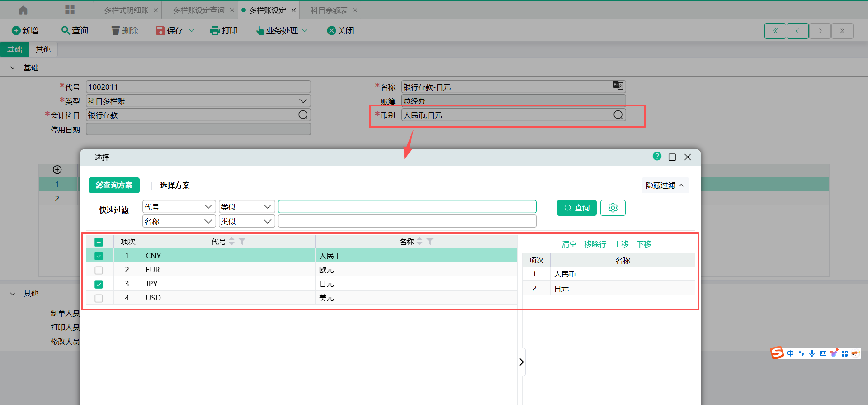Viewport: 868px width, 405px height.
Task: Click the translate icon in 名称 field
Action: [x=618, y=86]
